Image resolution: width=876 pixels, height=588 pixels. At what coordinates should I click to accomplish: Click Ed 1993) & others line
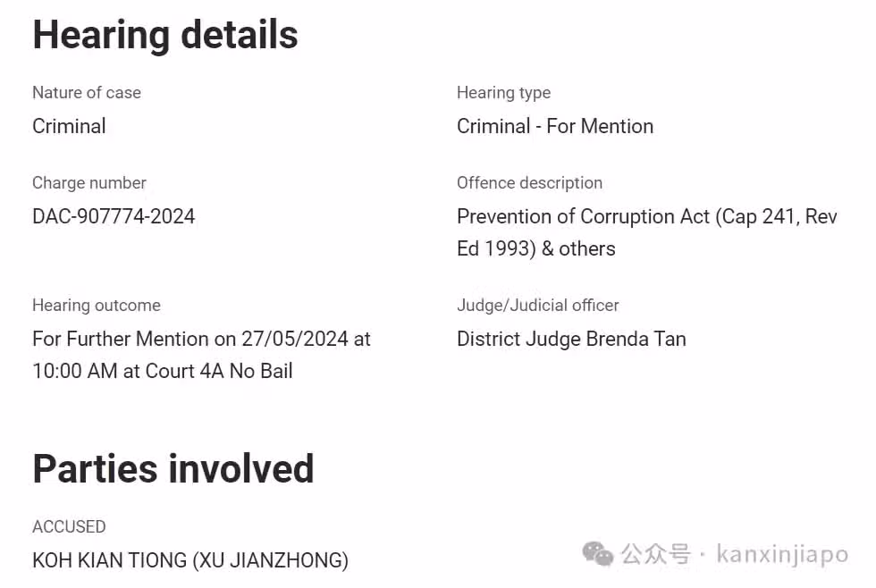pos(535,248)
